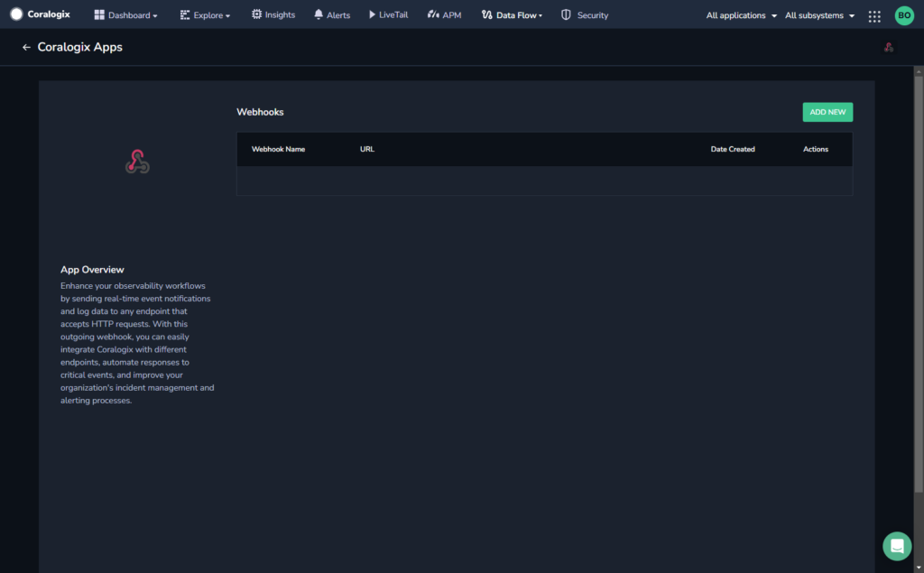
Task: Open the Dashboard menu
Action: [125, 15]
